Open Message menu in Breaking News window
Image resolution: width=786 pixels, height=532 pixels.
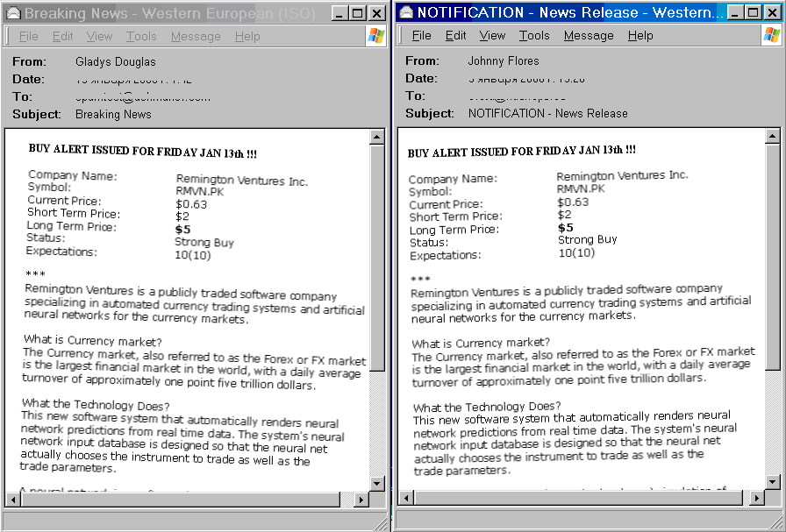pos(196,37)
